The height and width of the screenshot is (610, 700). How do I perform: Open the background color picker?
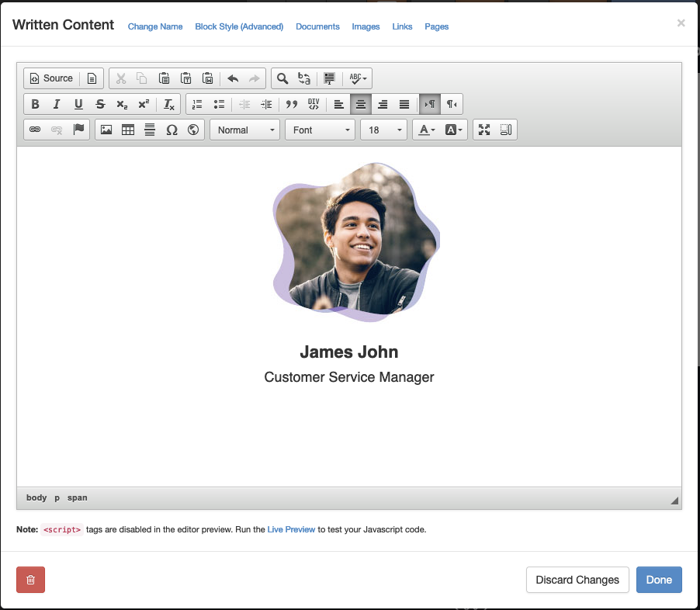453,130
